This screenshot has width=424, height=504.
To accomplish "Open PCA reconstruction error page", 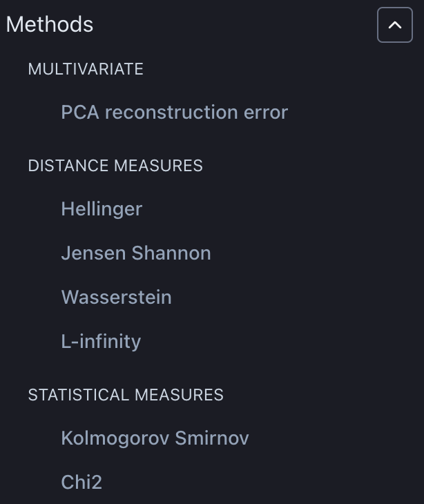I will click(174, 112).
